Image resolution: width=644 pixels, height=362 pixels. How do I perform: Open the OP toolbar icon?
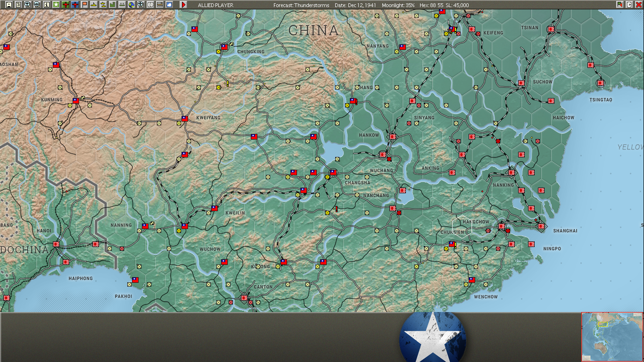[150, 5]
